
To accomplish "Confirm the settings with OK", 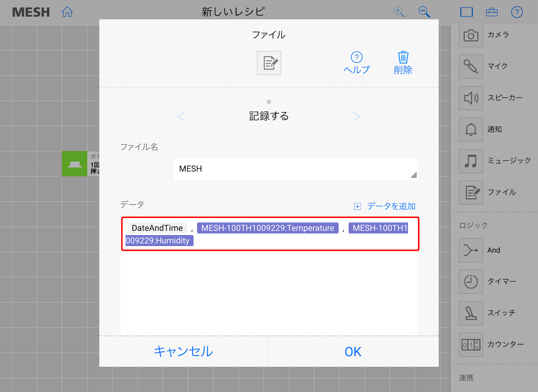I will pyautogui.click(x=353, y=352).
